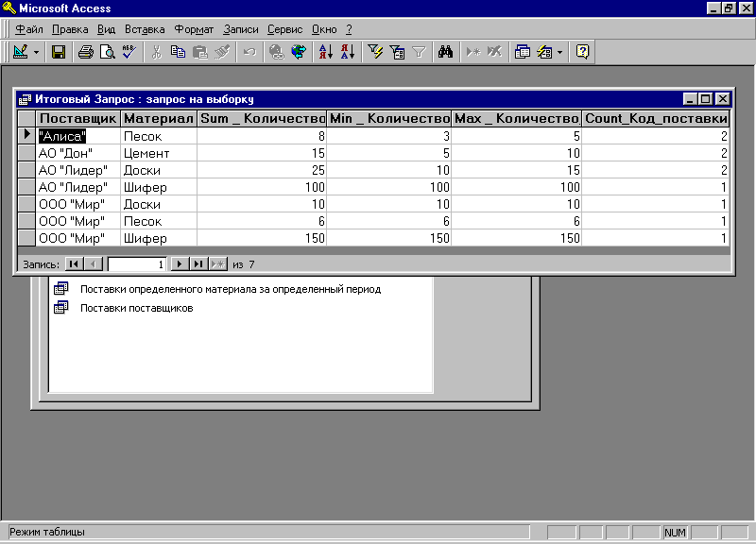756x544 pixels.
Task: Click the query window title bar icon
Action: (25, 99)
